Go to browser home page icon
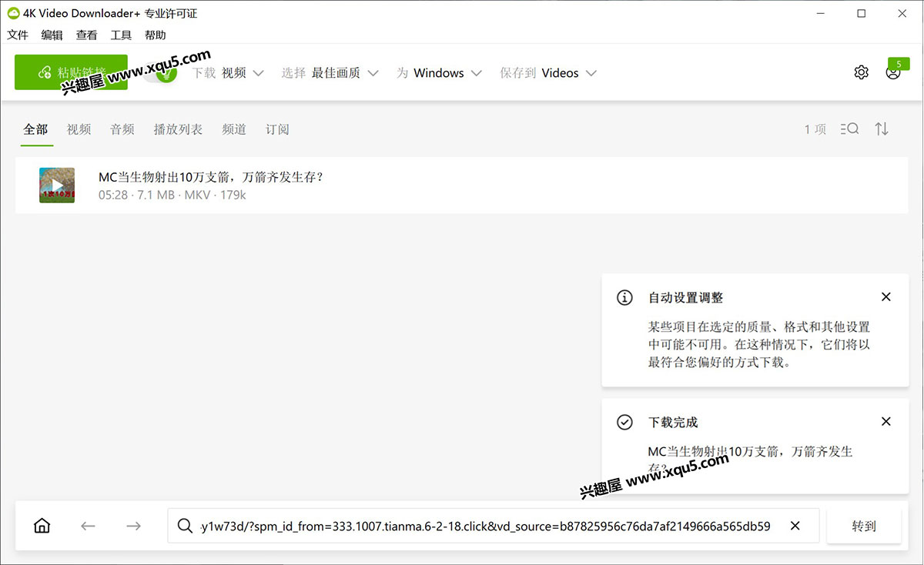The image size is (924, 565). [x=42, y=526]
